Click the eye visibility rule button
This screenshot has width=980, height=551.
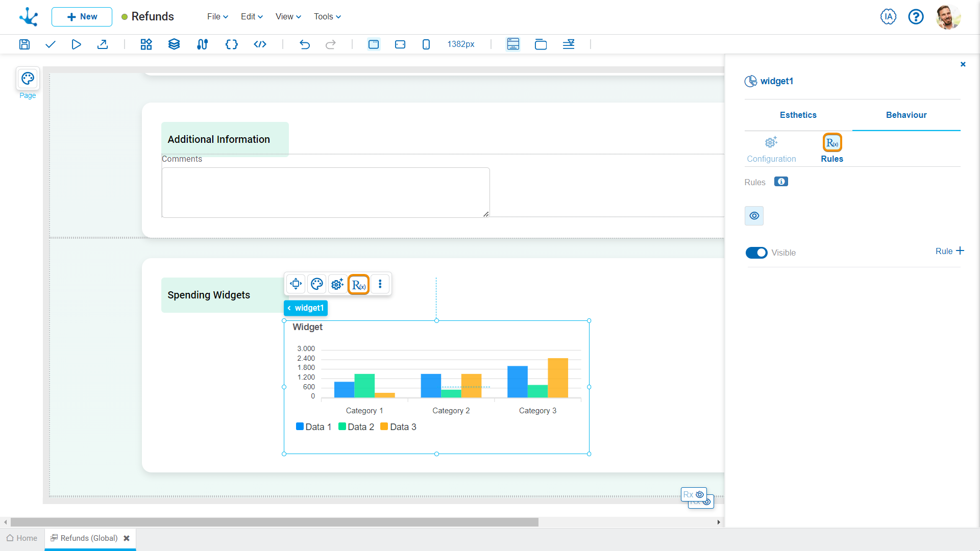(x=754, y=216)
